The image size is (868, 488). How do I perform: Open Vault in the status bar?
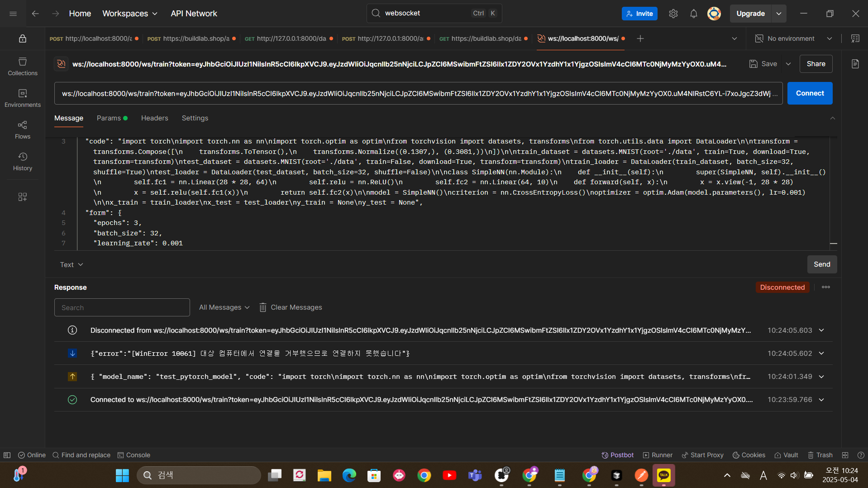point(786,455)
